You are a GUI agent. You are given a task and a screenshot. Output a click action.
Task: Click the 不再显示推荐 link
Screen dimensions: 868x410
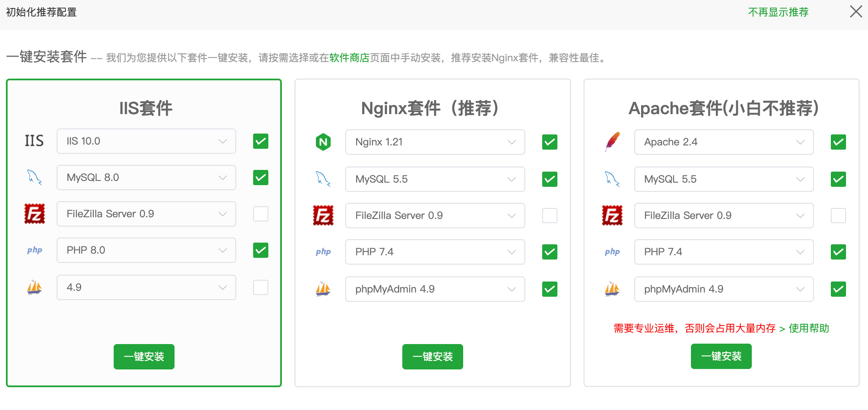tap(778, 12)
